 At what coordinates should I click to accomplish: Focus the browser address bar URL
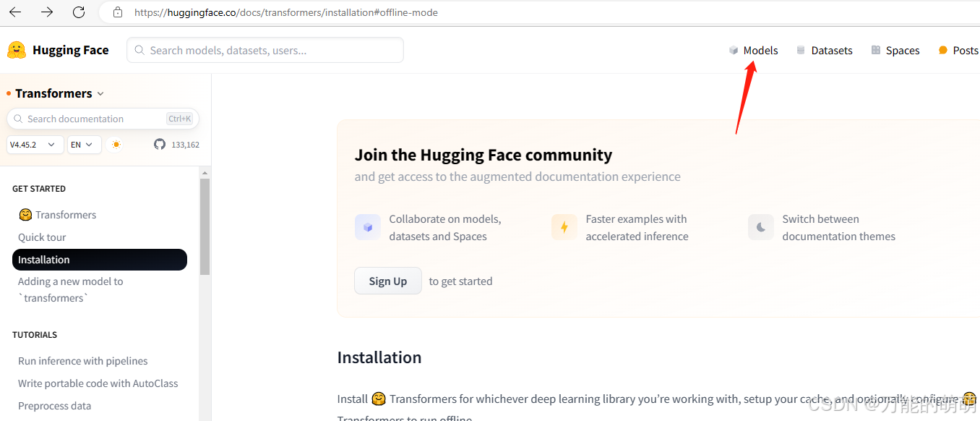[x=286, y=12]
